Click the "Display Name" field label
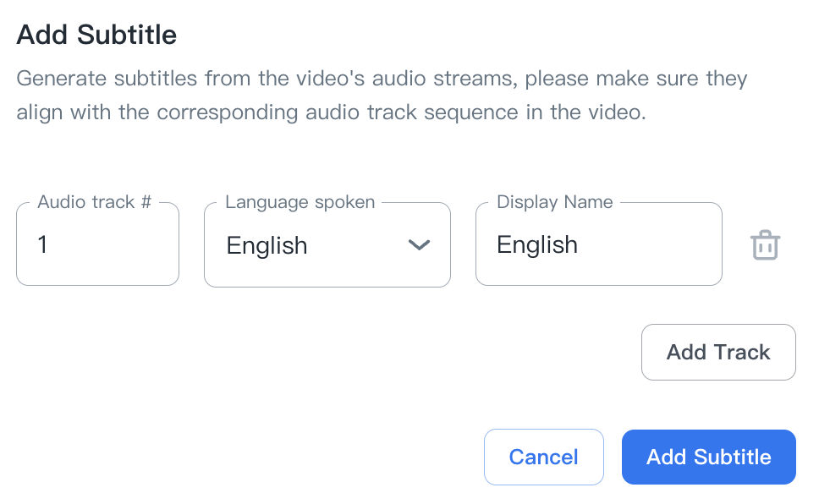 point(554,202)
